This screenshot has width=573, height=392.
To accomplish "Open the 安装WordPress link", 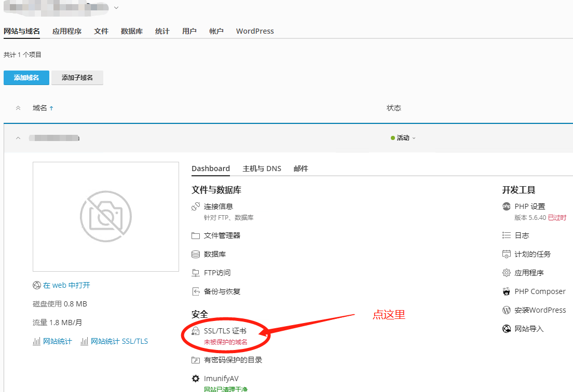I will tap(540, 310).
